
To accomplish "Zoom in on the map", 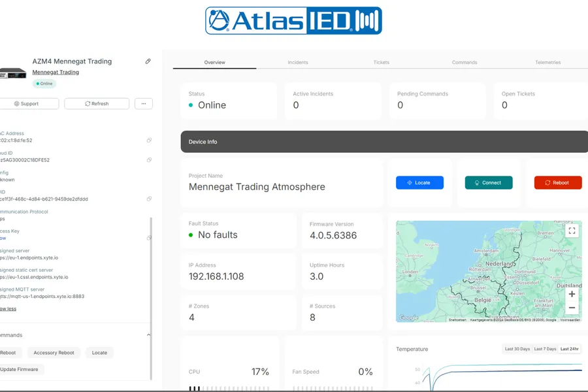I will point(572,294).
